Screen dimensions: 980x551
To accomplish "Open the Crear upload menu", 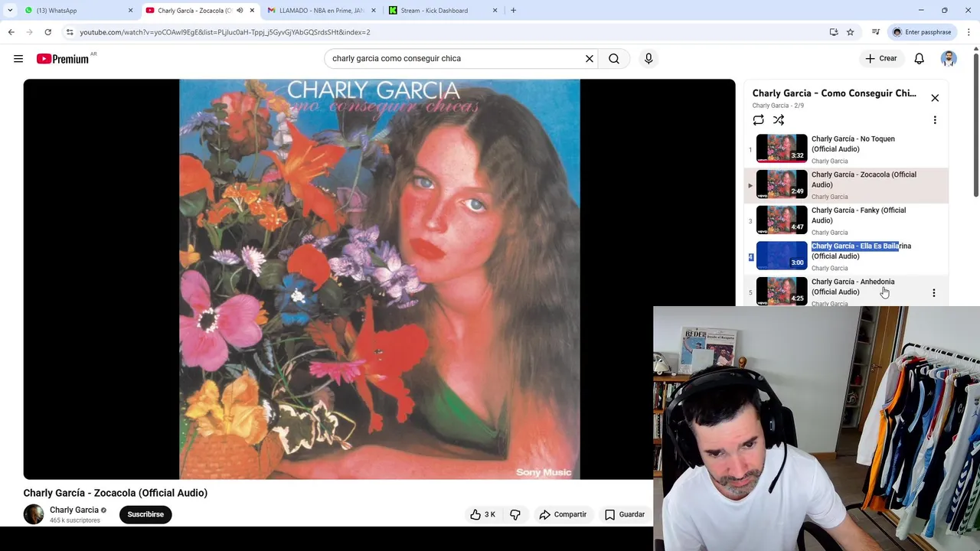I will (x=880, y=58).
